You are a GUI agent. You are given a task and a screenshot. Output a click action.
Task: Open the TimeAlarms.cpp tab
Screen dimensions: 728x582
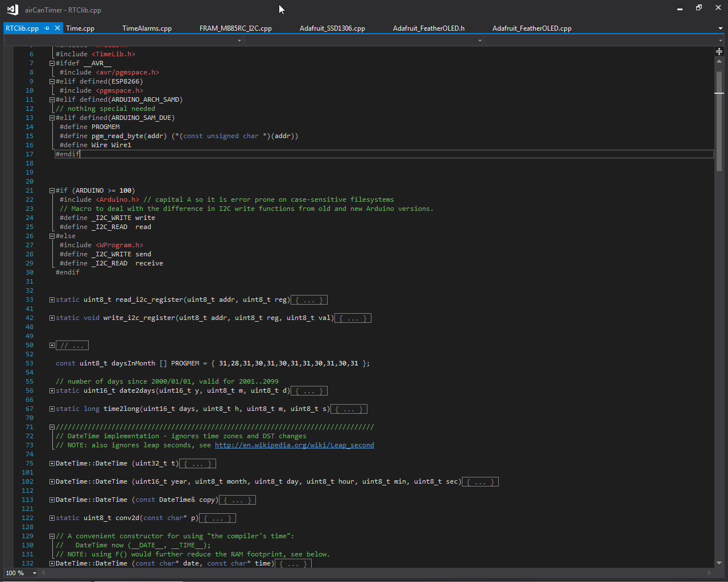147,28
